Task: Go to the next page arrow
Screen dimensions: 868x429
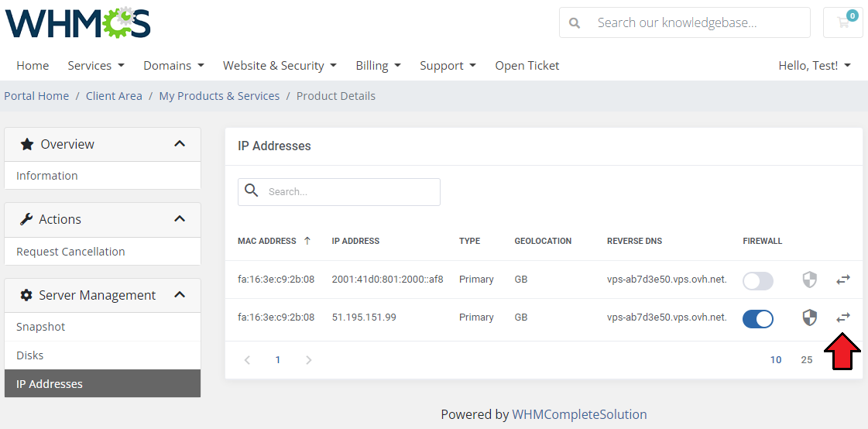Action: 309,360
